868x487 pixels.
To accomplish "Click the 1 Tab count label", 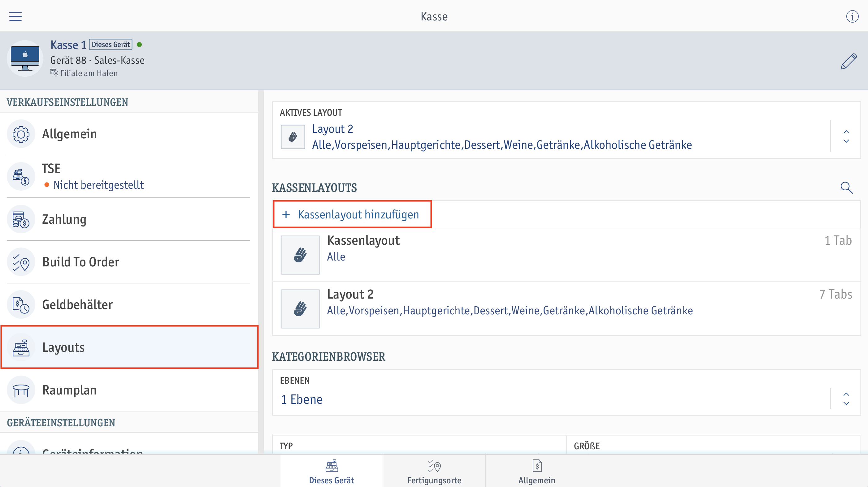I will (838, 240).
